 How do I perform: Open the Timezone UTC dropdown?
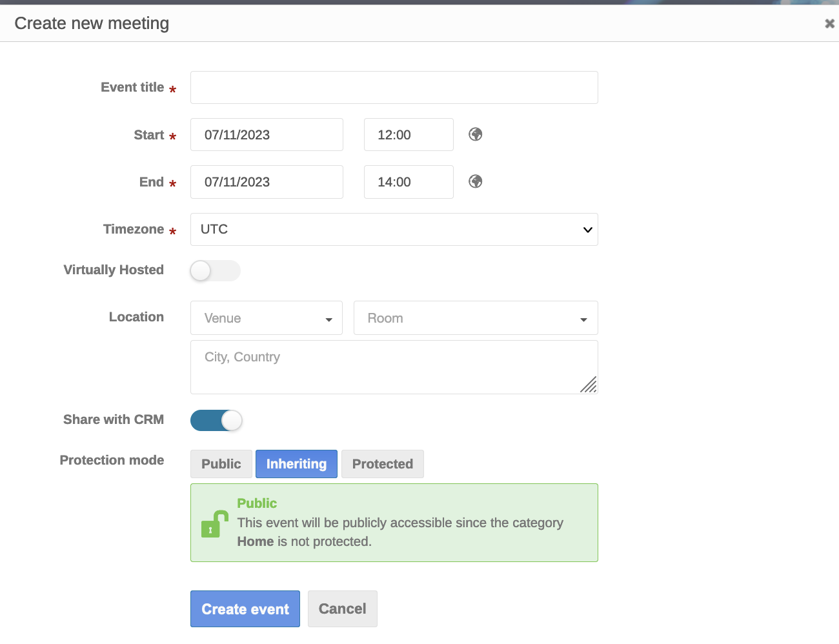pyautogui.click(x=394, y=229)
